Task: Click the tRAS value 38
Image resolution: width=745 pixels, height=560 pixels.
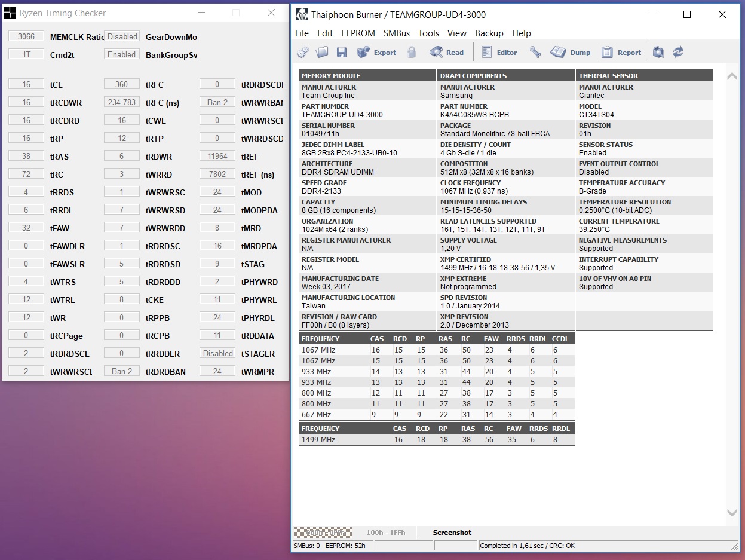Action: (x=26, y=156)
